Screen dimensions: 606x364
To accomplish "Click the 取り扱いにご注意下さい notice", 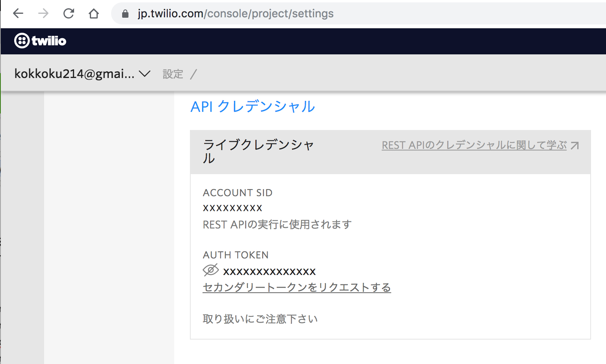I will pyautogui.click(x=260, y=319).
